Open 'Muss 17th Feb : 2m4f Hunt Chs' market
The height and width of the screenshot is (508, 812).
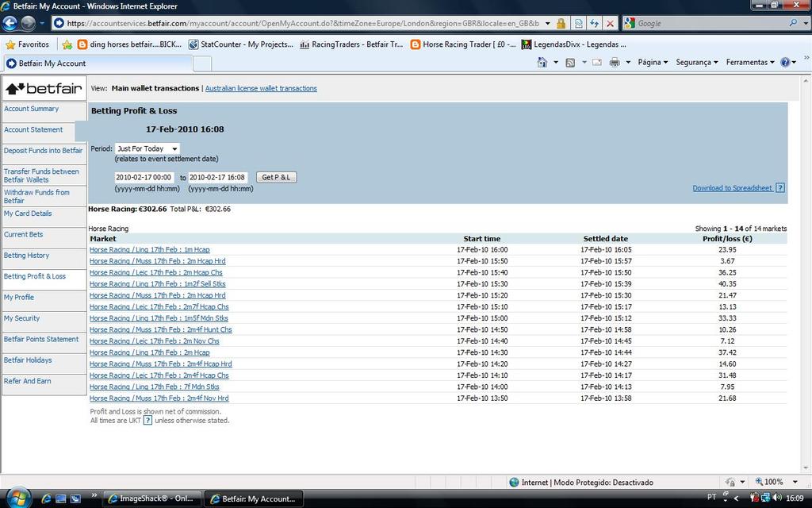[x=160, y=329]
